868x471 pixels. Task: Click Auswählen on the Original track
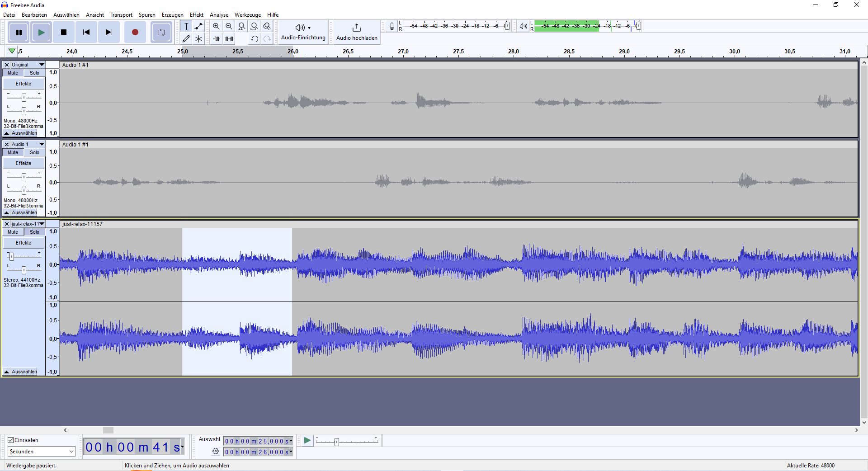24,133
